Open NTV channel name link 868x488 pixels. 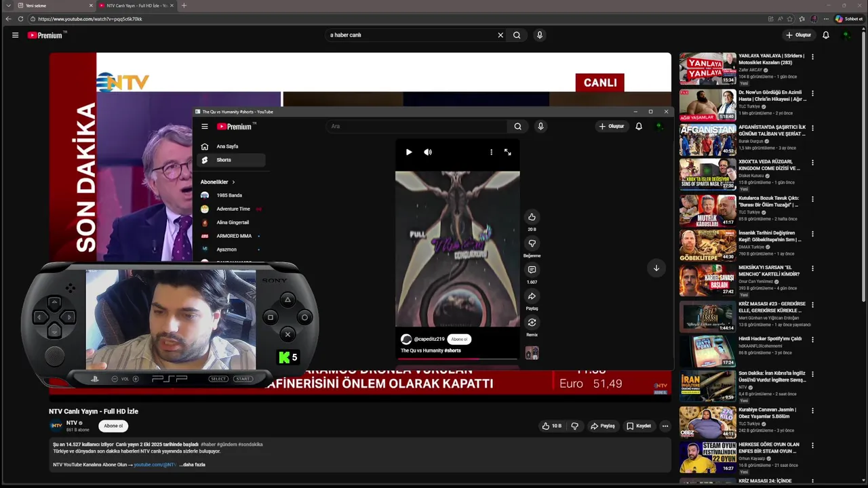(x=71, y=423)
